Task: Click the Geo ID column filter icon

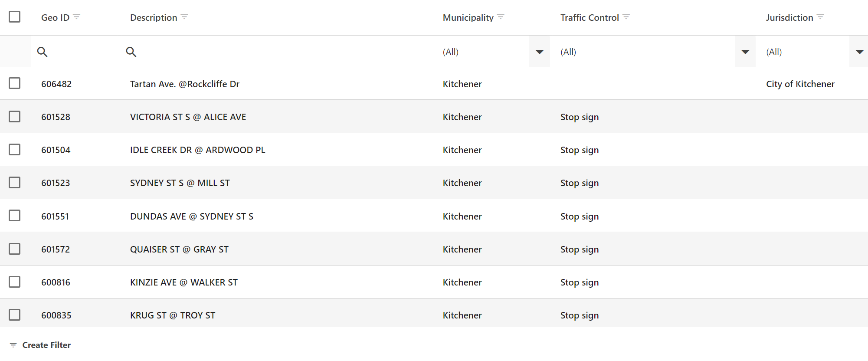Action: point(77,17)
